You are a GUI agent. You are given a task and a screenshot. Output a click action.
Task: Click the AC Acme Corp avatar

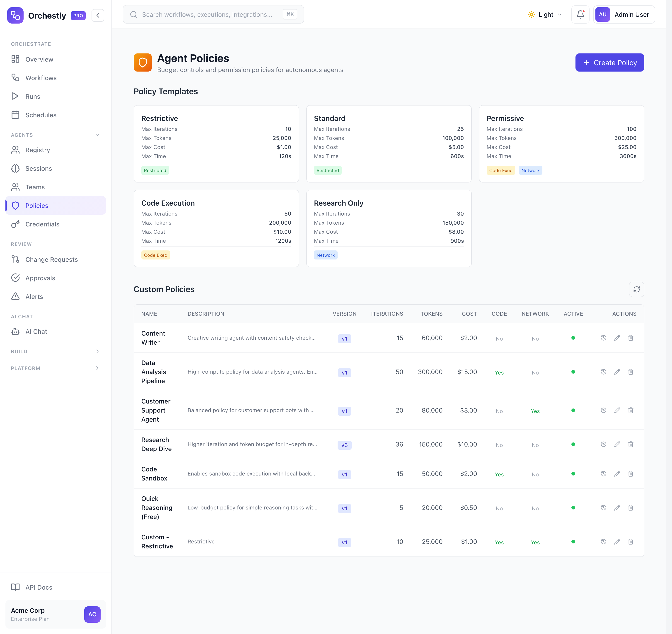tap(92, 614)
